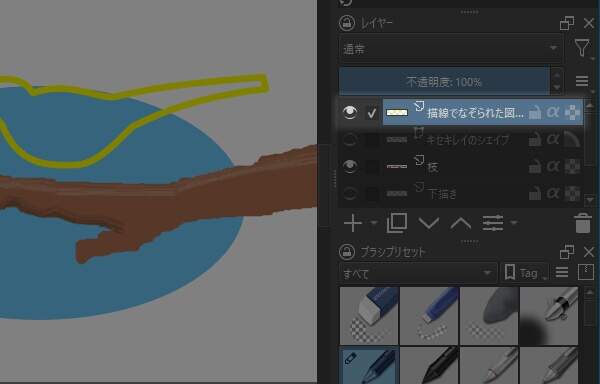The height and width of the screenshot is (384, 600).
Task: Float the ブラシプリセット docker panel
Action: (567, 252)
